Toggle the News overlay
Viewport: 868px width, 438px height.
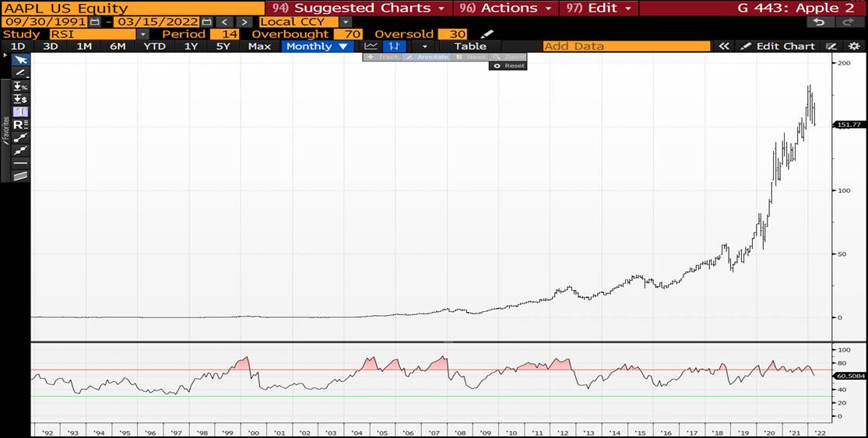(469, 57)
